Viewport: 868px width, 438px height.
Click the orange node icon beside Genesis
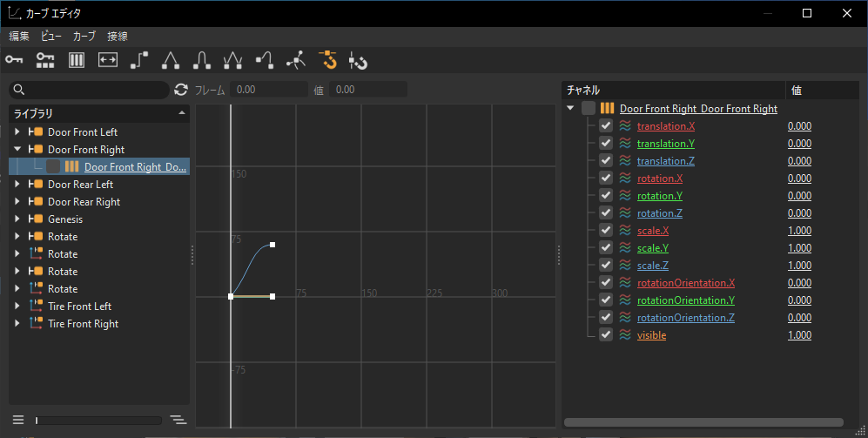click(36, 219)
